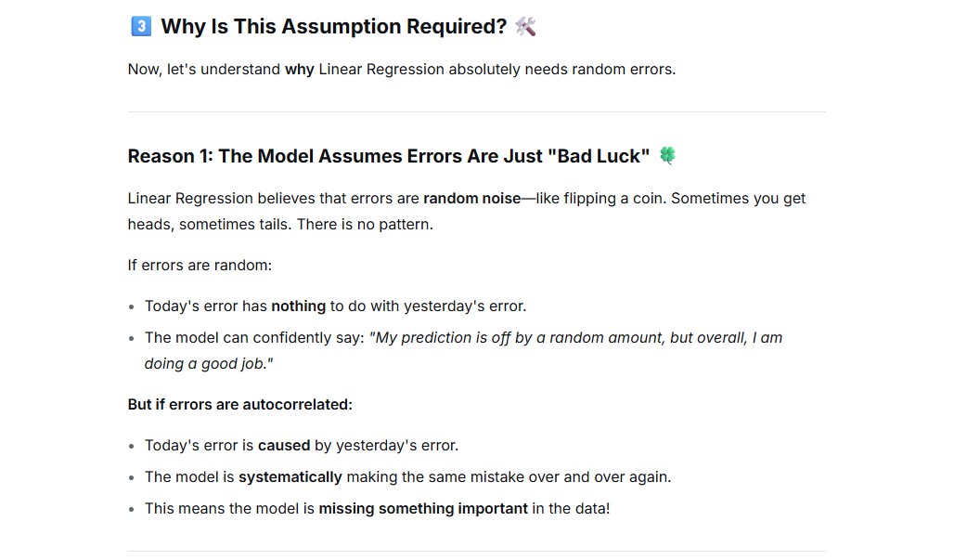Click the 'Why Is This Assumption Required?' heading

334,26
